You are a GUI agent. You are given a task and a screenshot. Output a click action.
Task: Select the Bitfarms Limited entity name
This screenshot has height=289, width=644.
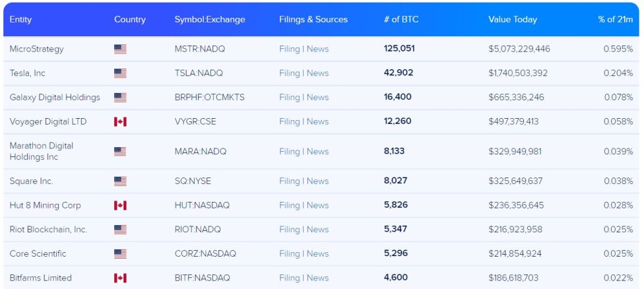point(41,278)
